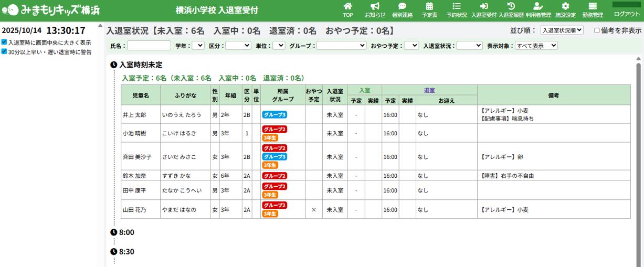Toggle 30分以上早い・遅い退室時に警告 checkbox
The width and height of the screenshot is (644, 267).
(4, 51)
